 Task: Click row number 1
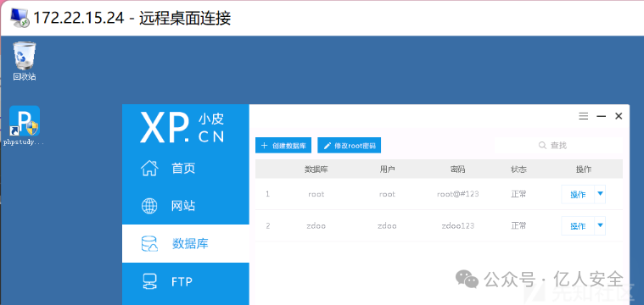coord(268,194)
